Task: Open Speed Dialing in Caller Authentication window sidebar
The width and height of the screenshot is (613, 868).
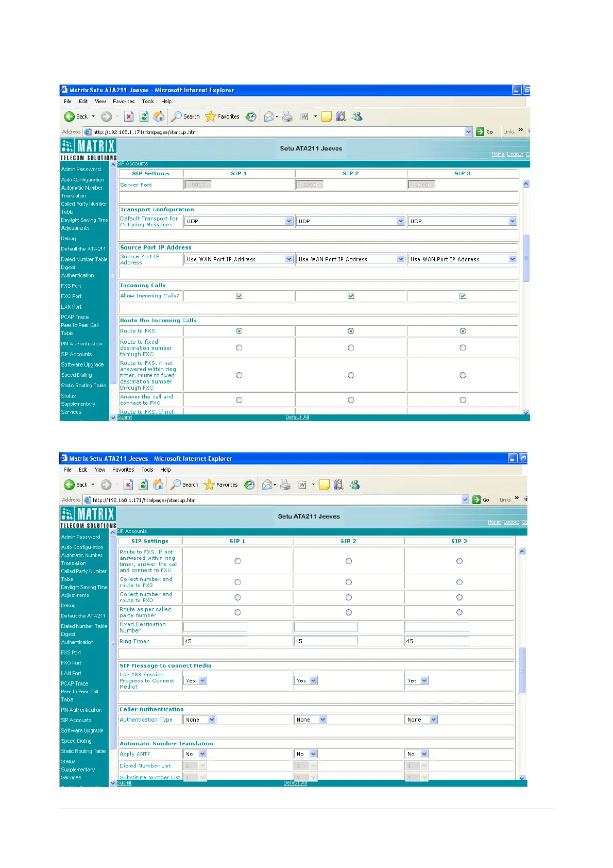Action: [x=76, y=741]
